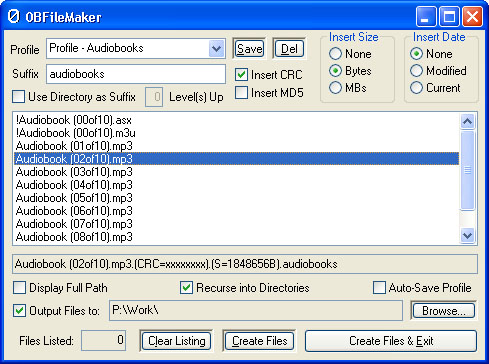Select Insert Date Current radio button
Image resolution: width=489 pixels, height=364 pixels.
[x=416, y=88]
